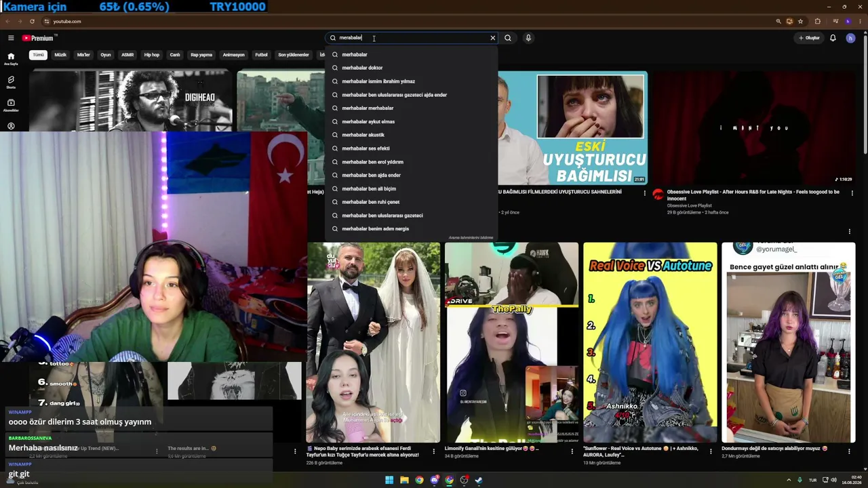The width and height of the screenshot is (868, 488).
Task: Choose suggestion 'merhabalar ben ruhi çenet'
Action: (411, 202)
